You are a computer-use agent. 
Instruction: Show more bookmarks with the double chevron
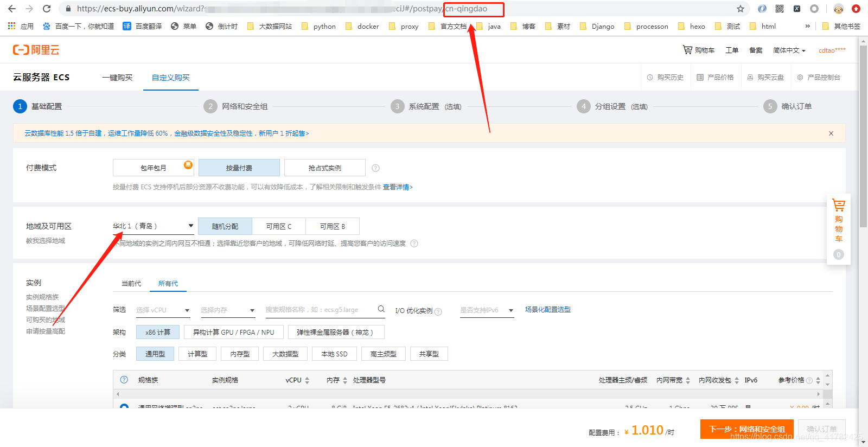808,26
